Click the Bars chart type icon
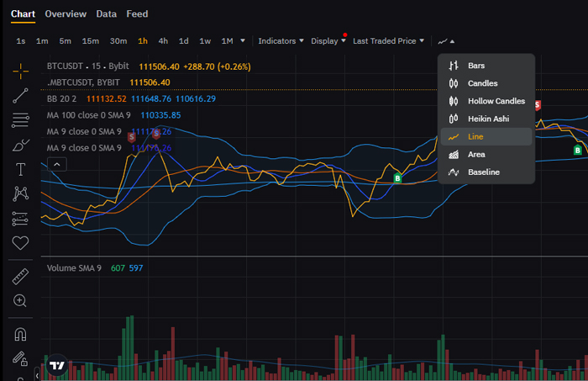The height and width of the screenshot is (381, 588). point(454,66)
